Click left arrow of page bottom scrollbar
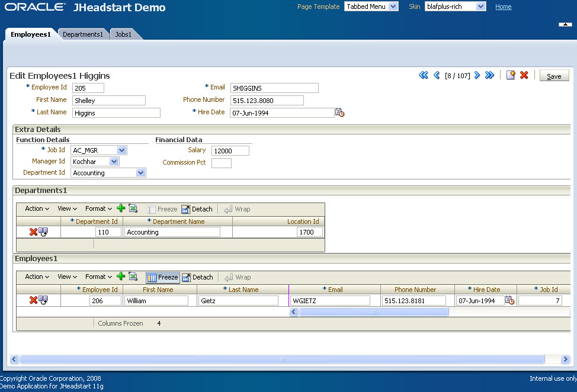The width and height of the screenshot is (577, 392). pyautogui.click(x=14, y=359)
